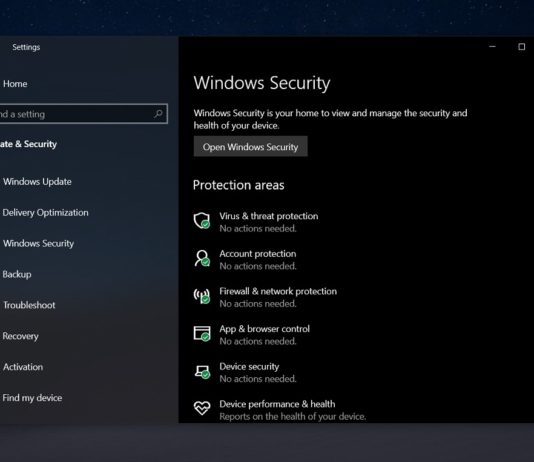Image resolution: width=534 pixels, height=462 pixels.
Task: Focus the Find a setting search field
Action: (83, 114)
